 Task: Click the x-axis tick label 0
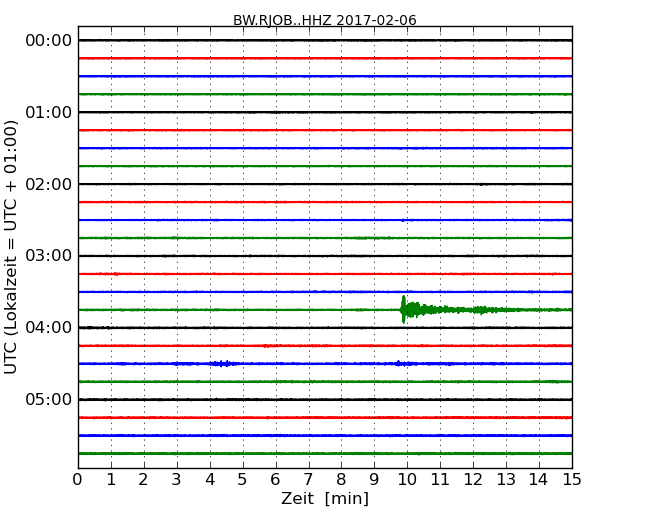point(78,480)
